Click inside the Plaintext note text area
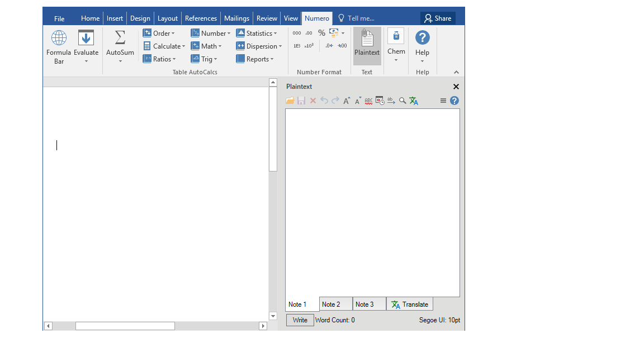Screen dimensions: 644x362 tap(372, 201)
